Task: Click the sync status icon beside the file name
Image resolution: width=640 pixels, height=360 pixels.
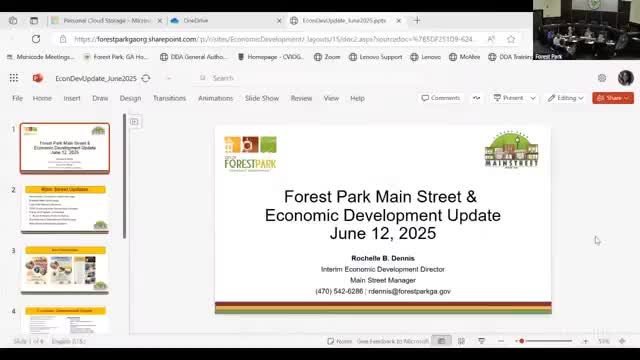Action: point(146,78)
